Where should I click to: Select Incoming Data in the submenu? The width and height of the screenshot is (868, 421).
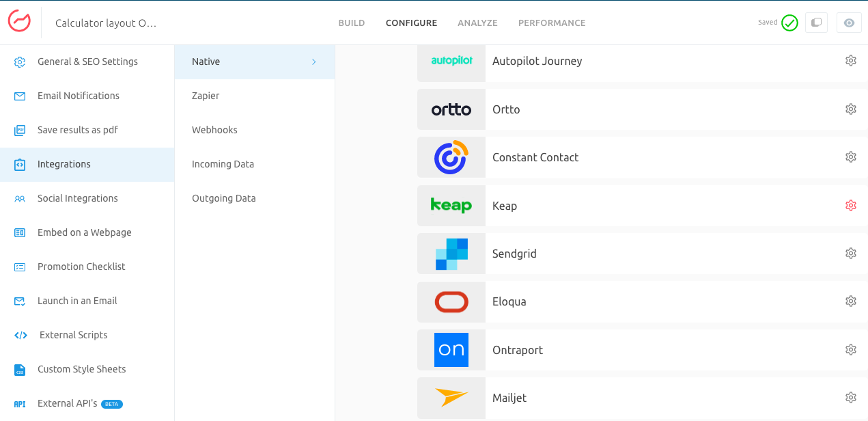coord(255,164)
